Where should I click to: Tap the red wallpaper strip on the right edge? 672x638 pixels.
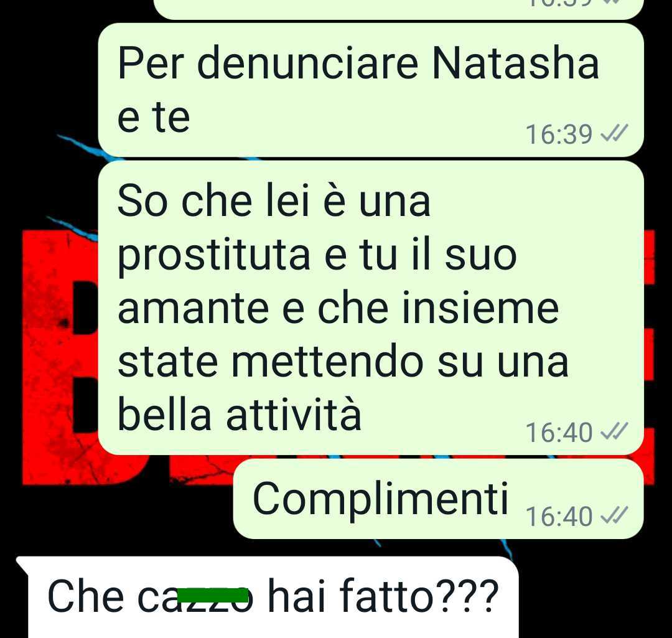pos(649,357)
